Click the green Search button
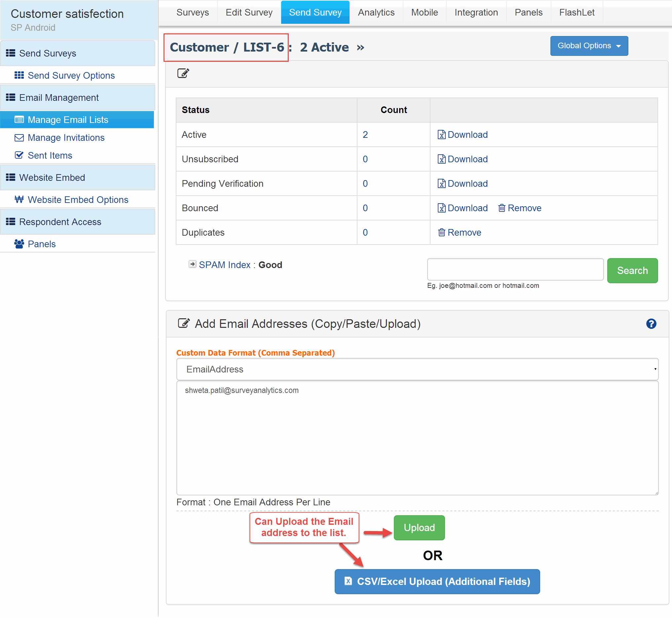This screenshot has height=618, width=672. tap(632, 270)
